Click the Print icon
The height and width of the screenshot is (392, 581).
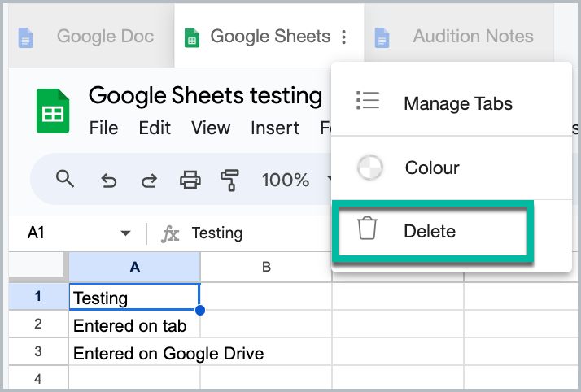pyautogui.click(x=190, y=180)
